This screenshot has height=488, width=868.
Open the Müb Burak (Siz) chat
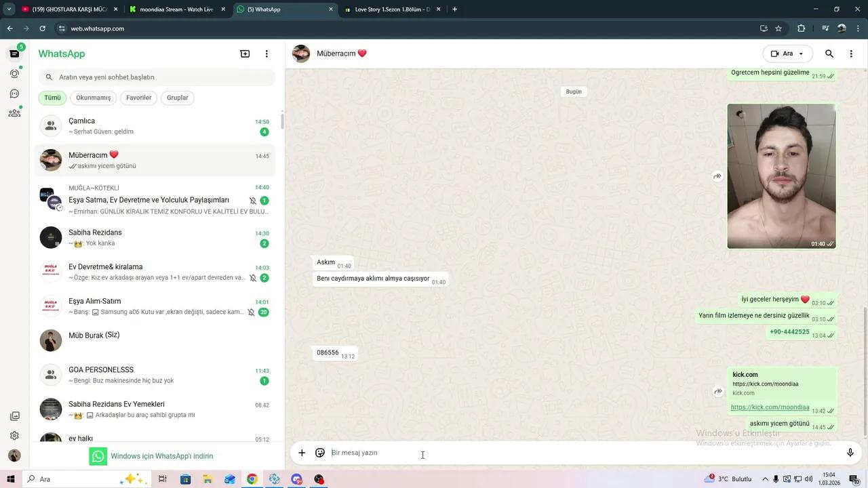coord(155,340)
